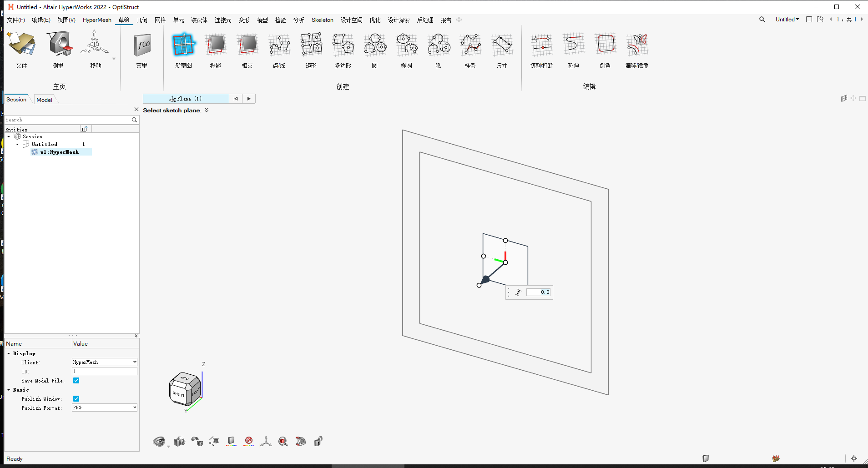Open the 编辑(E) menu
Screen dimensions: 868x468
click(41, 20)
